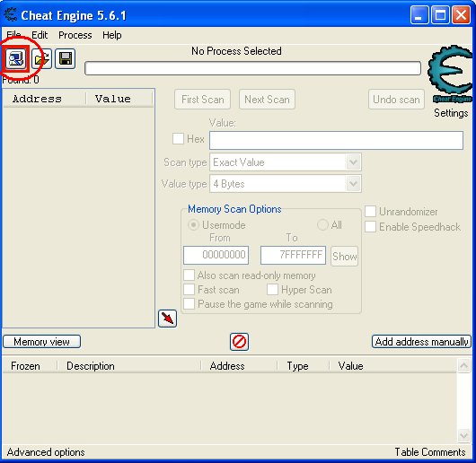
Task: Click the Value column header in cheat table
Action: pyautogui.click(x=392, y=366)
